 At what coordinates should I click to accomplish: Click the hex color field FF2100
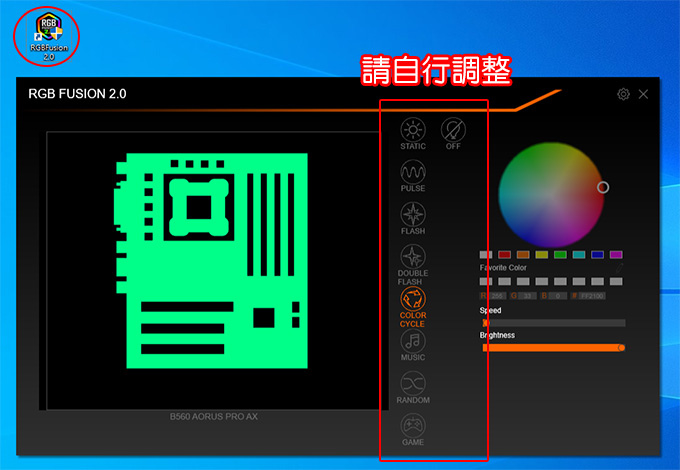point(592,296)
